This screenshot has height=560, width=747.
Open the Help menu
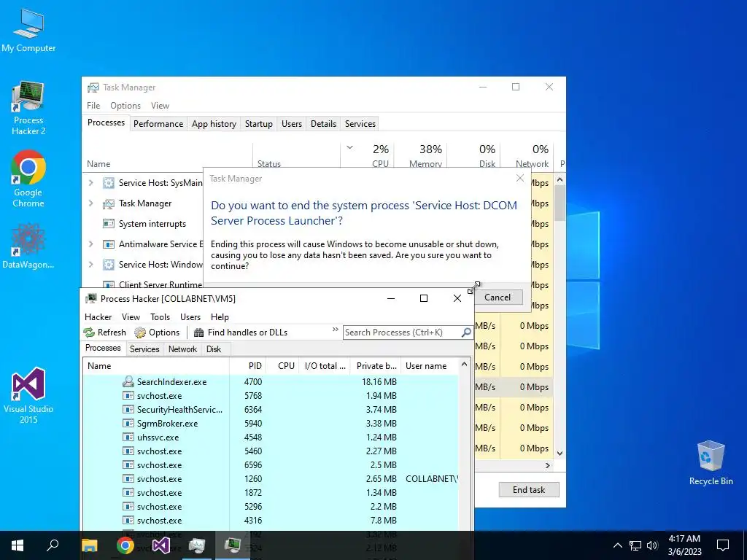220,317
